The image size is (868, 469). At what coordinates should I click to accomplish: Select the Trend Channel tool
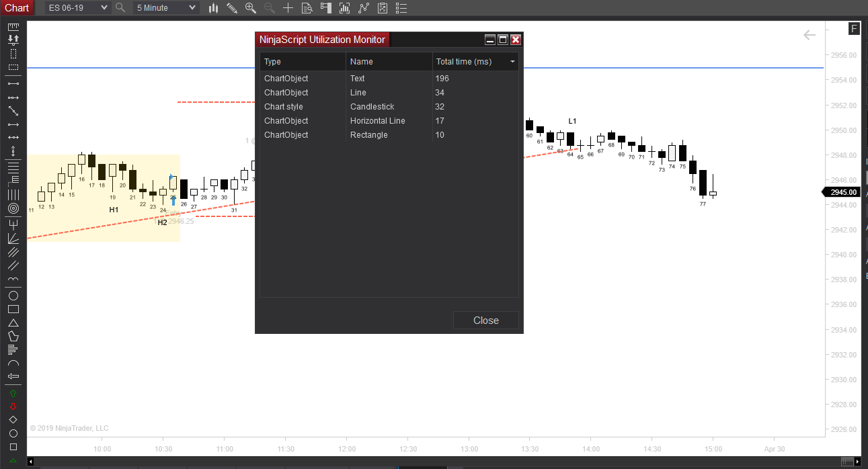click(13, 265)
